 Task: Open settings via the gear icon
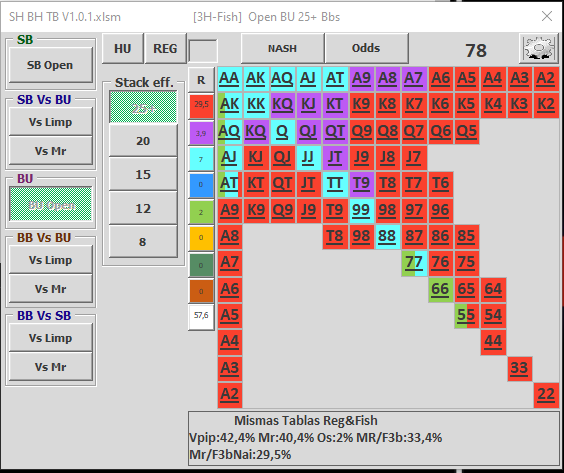[538, 49]
